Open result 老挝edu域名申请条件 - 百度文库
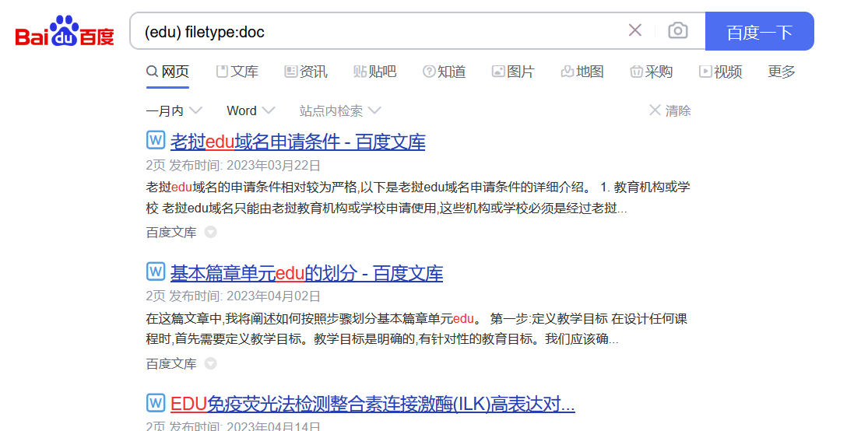Viewport: 868px width, 431px height. pos(298,142)
